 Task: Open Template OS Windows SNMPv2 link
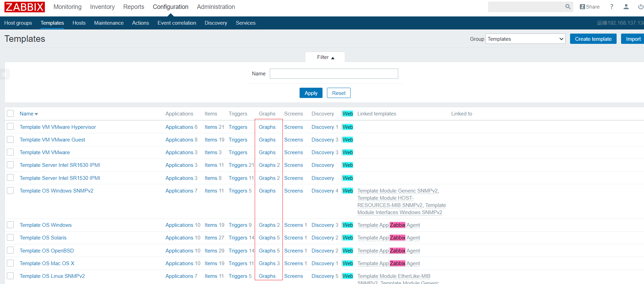point(56,191)
